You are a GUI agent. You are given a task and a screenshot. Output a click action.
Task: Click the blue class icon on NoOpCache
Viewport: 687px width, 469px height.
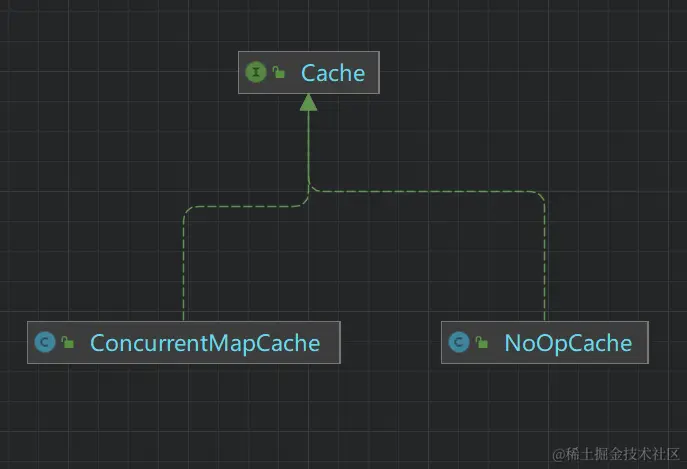pyautogui.click(x=459, y=342)
